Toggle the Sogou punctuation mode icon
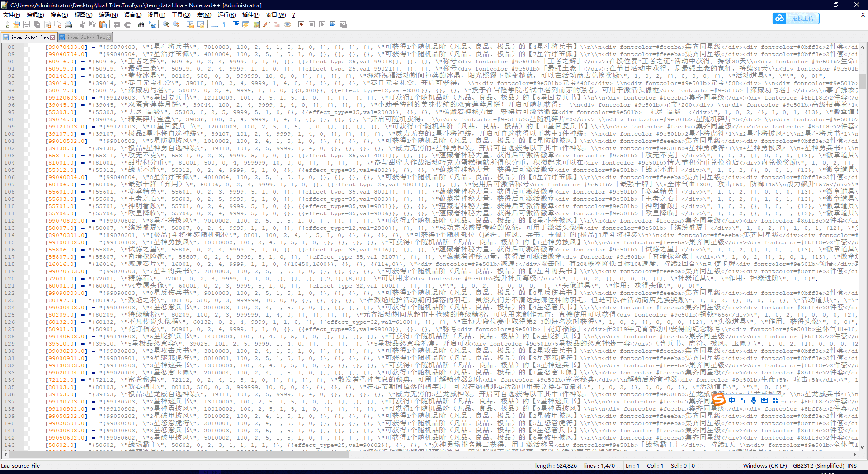This screenshot has width=868, height=474. [x=743, y=400]
